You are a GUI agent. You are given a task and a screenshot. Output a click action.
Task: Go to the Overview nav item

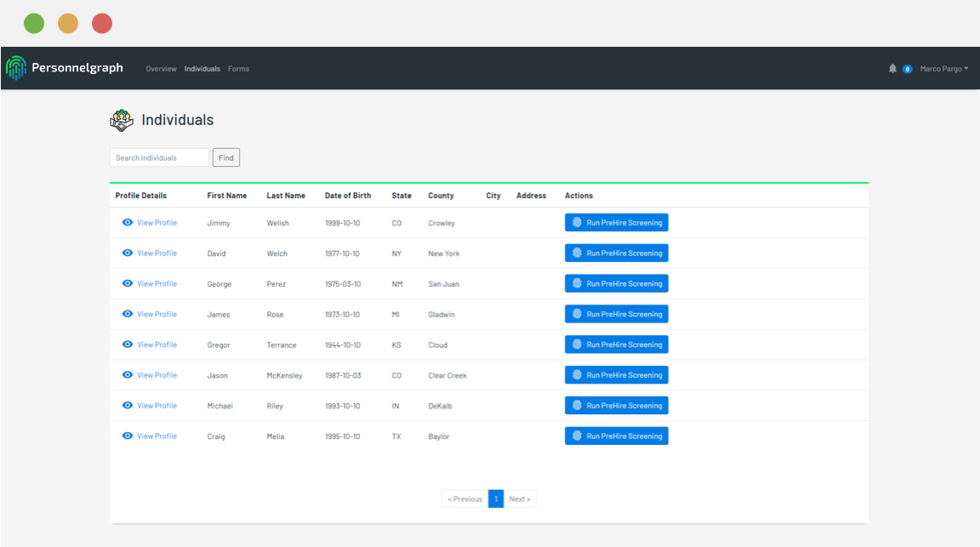[x=161, y=69]
